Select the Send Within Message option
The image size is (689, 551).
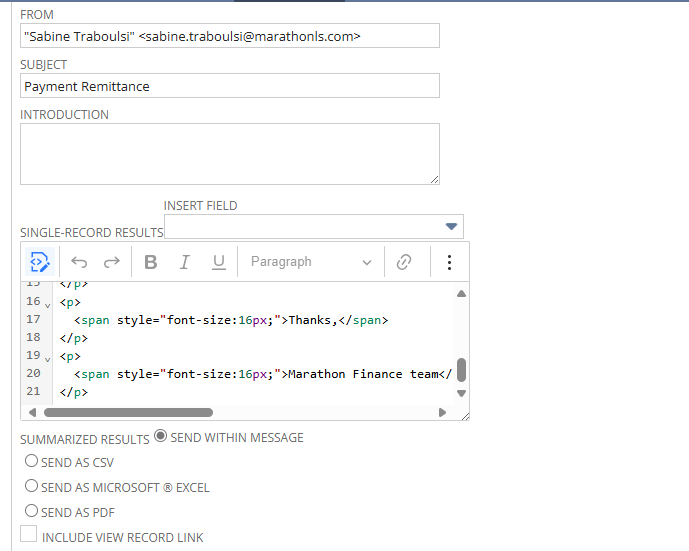coord(161,437)
